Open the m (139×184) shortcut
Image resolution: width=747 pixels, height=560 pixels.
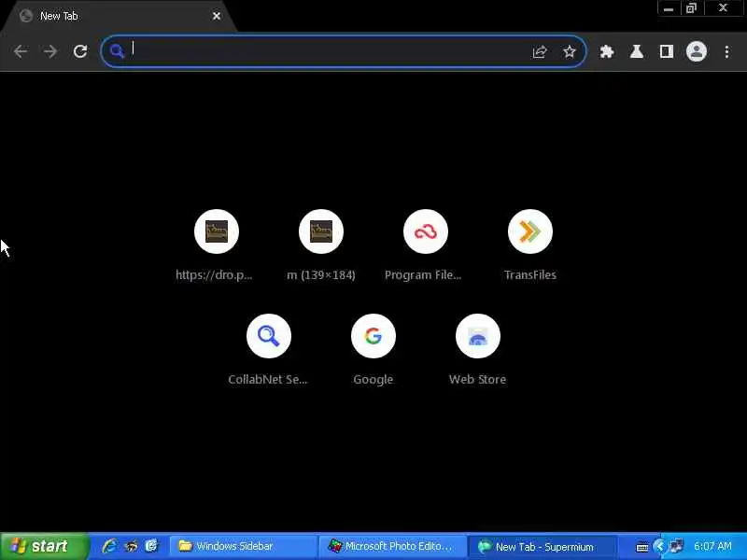point(321,245)
